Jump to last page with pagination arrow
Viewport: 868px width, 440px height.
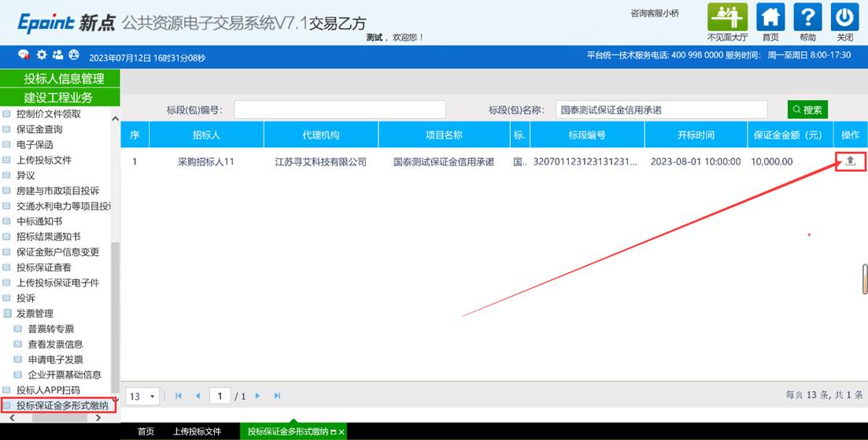(x=277, y=396)
